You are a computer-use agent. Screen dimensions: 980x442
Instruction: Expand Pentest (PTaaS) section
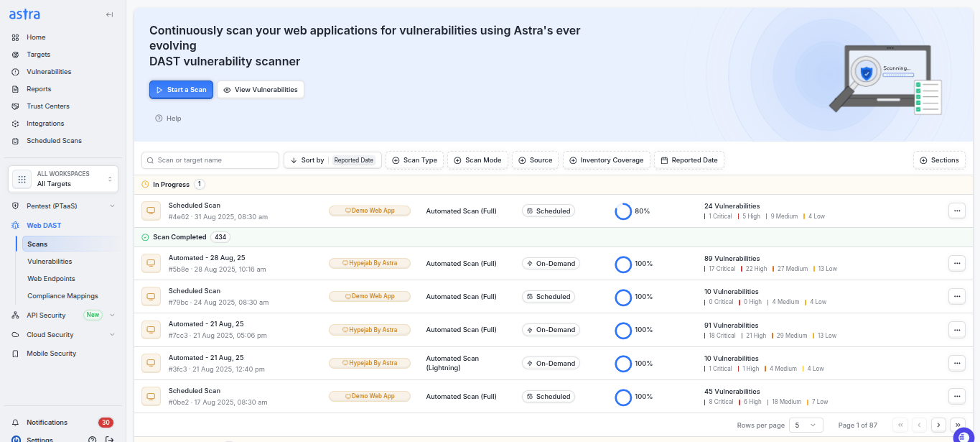coord(63,206)
